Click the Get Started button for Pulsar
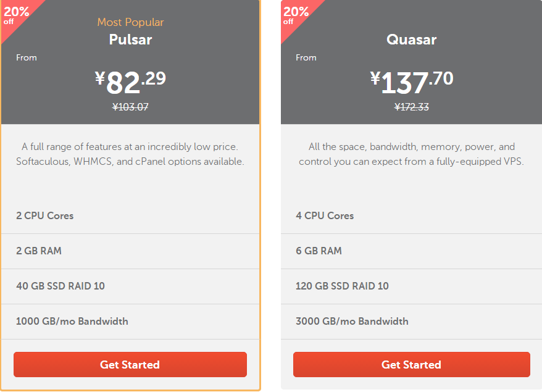This screenshot has width=542, height=392. click(130, 364)
